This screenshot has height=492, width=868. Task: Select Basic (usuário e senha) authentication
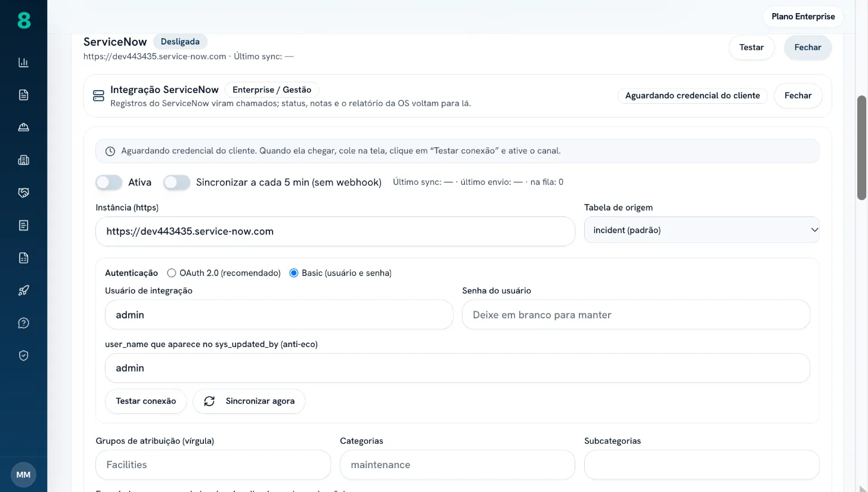[x=293, y=273]
